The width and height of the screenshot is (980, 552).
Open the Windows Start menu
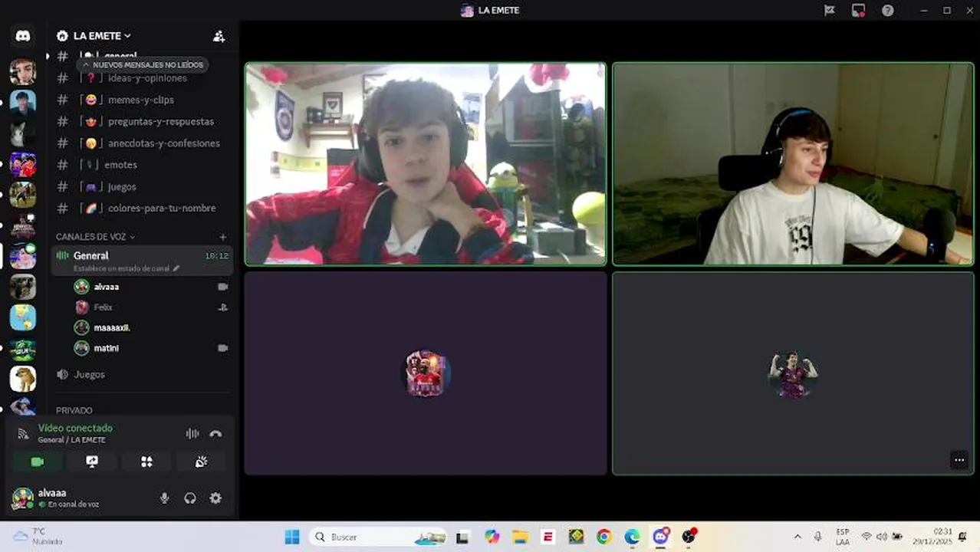292,537
